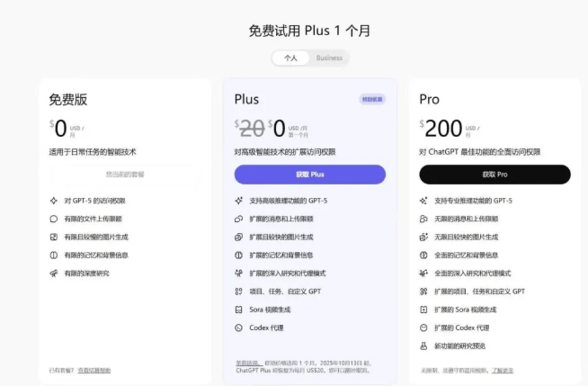Click the memory icon beside 有限的记忆和背景信息
The image size is (588, 386).
pos(54,255)
